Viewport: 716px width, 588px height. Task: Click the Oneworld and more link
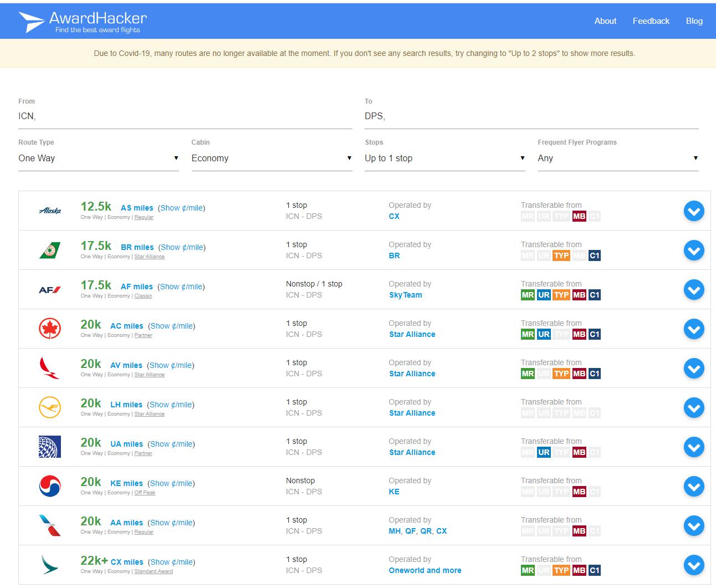(x=425, y=570)
